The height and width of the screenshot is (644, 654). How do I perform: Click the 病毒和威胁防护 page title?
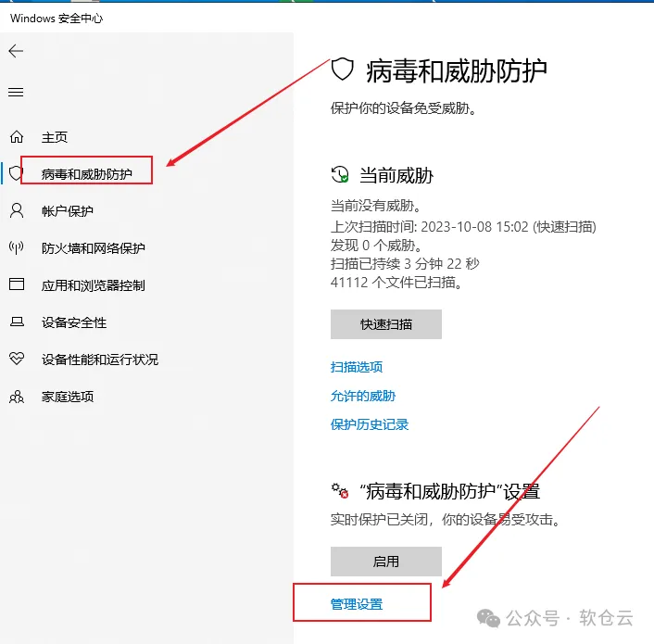point(457,71)
